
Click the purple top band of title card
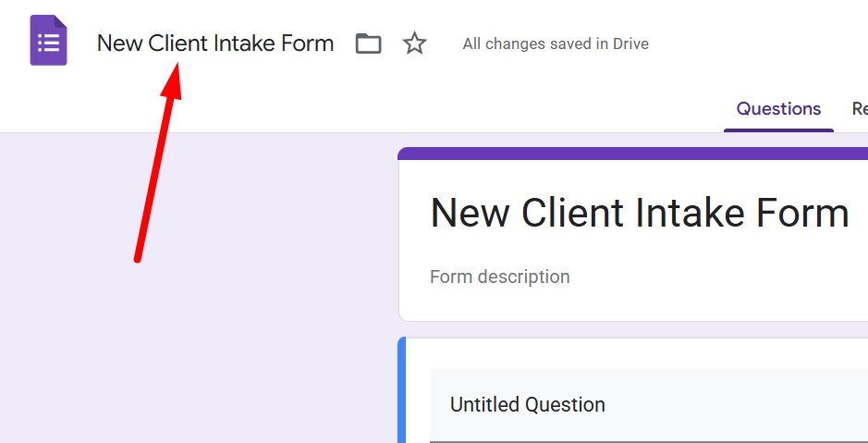pos(632,154)
